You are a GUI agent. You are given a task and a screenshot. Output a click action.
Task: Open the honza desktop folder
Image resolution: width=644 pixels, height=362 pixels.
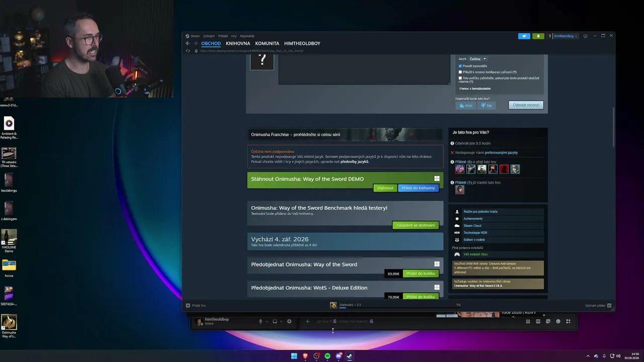click(9, 268)
